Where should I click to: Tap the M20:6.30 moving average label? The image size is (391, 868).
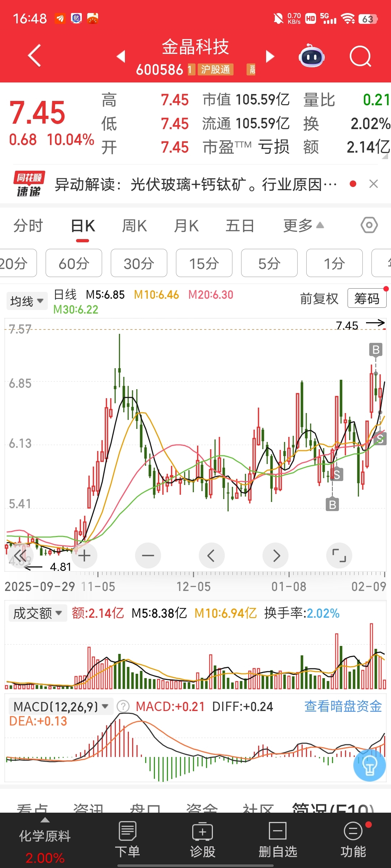pyautogui.click(x=211, y=295)
